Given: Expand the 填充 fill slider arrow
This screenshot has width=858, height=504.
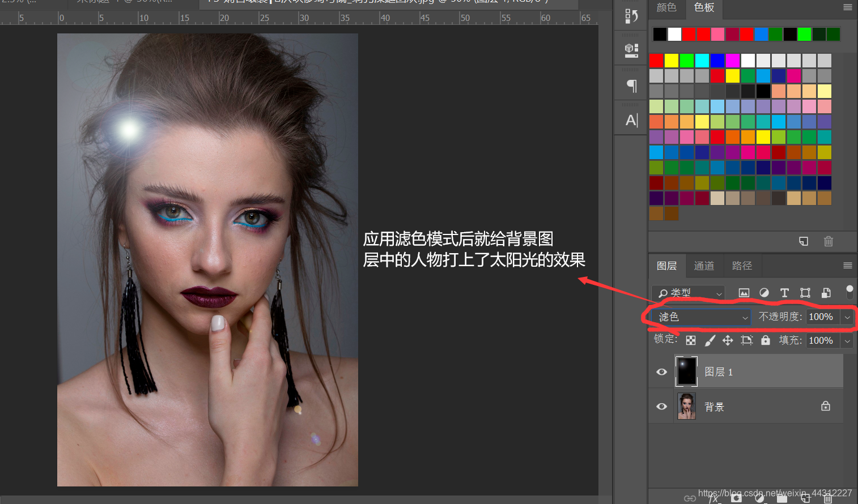Looking at the screenshot, I should (x=847, y=340).
